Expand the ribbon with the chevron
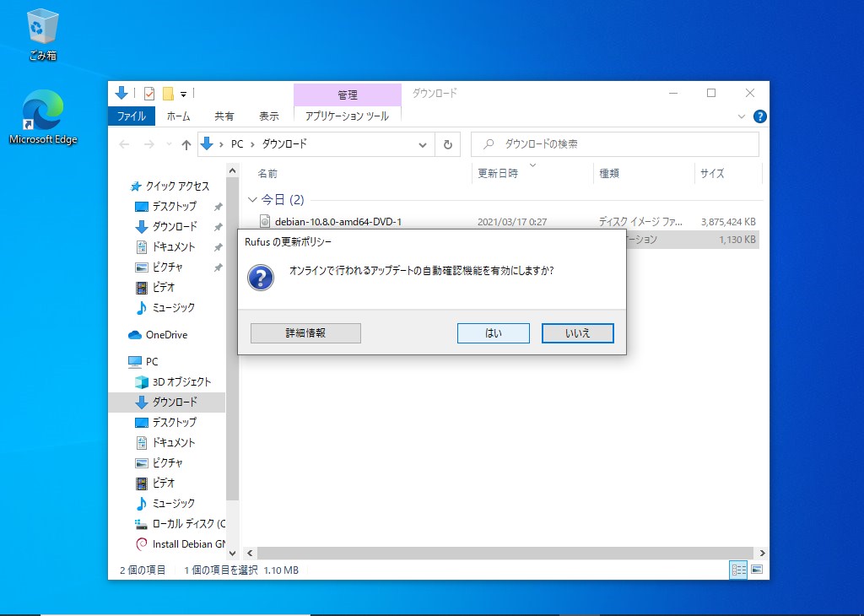 [x=742, y=116]
